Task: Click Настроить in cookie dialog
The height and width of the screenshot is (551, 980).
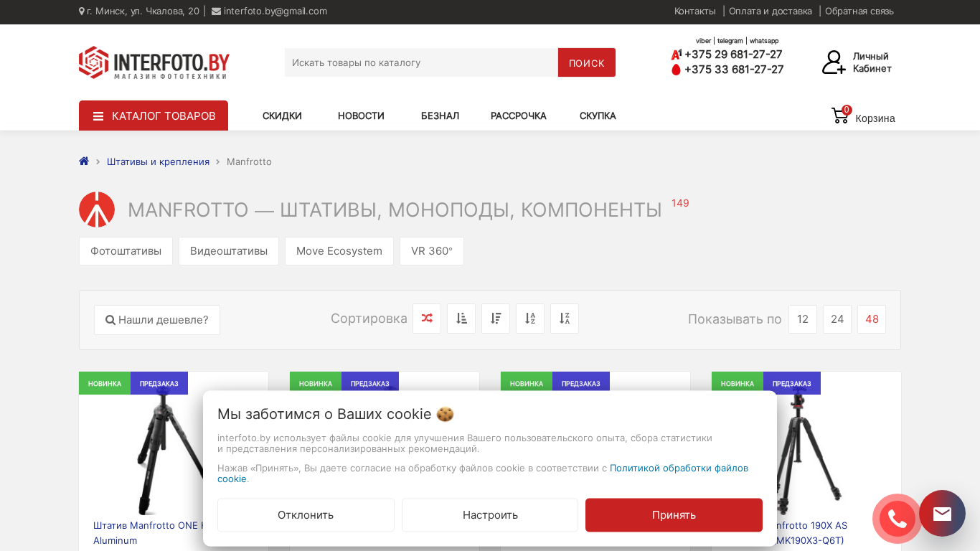Action: pyautogui.click(x=490, y=515)
